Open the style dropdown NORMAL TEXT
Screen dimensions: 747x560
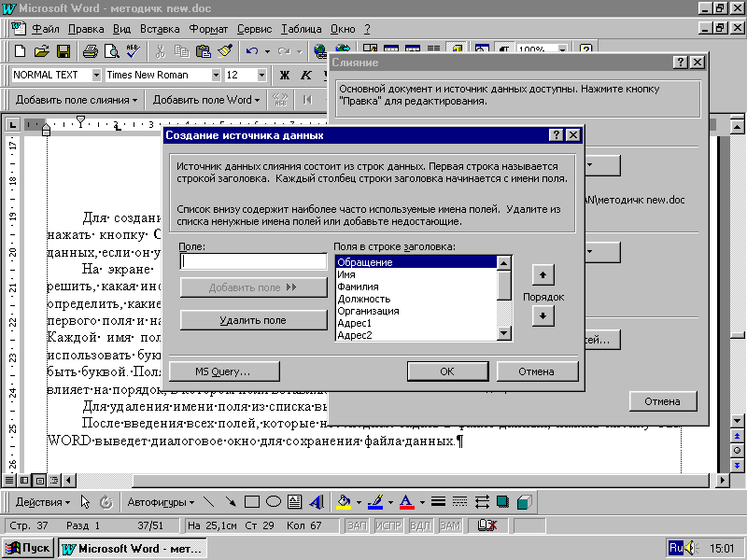click(96, 76)
